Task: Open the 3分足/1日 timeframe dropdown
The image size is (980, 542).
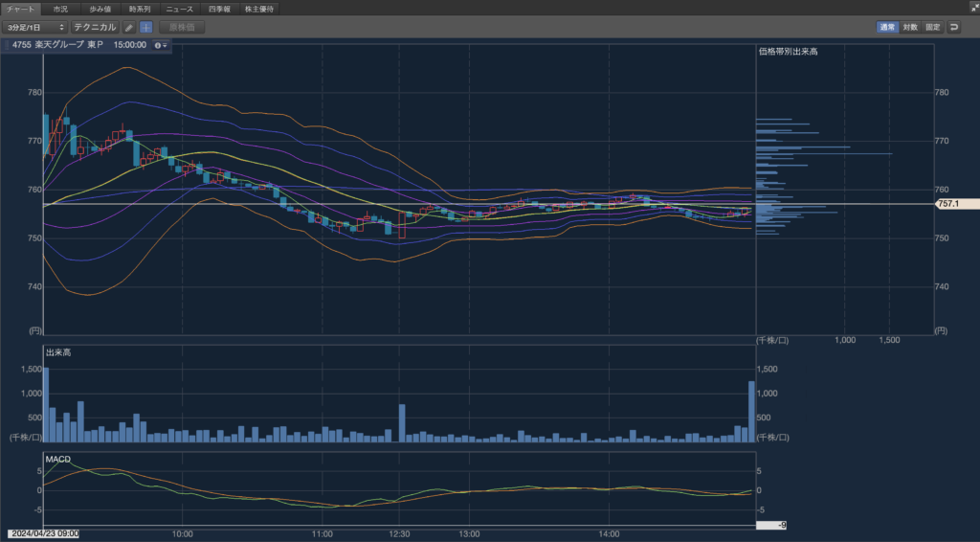Action: 35,28
